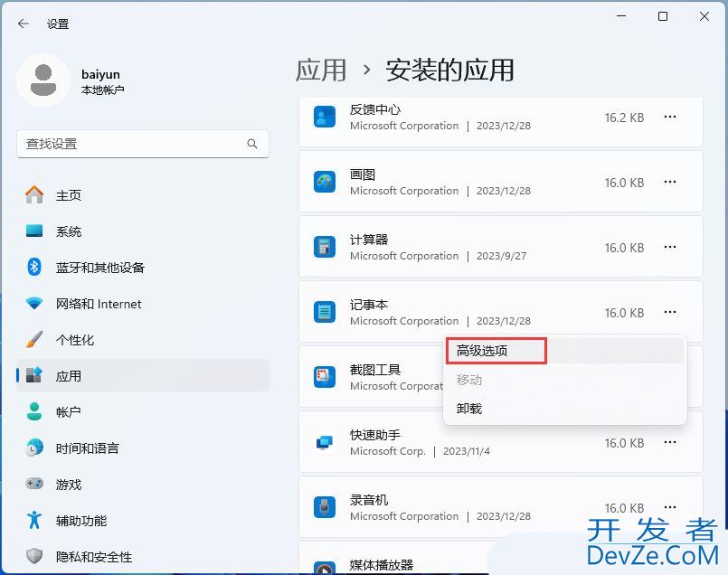
Task: Click the 截图工具 app icon
Action: 325,377
